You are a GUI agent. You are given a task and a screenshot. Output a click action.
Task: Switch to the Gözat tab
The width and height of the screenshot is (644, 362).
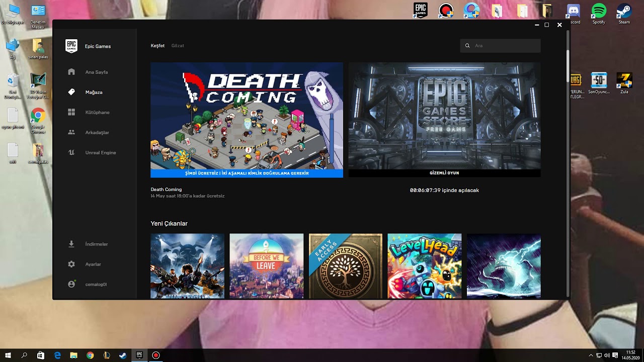click(178, 46)
